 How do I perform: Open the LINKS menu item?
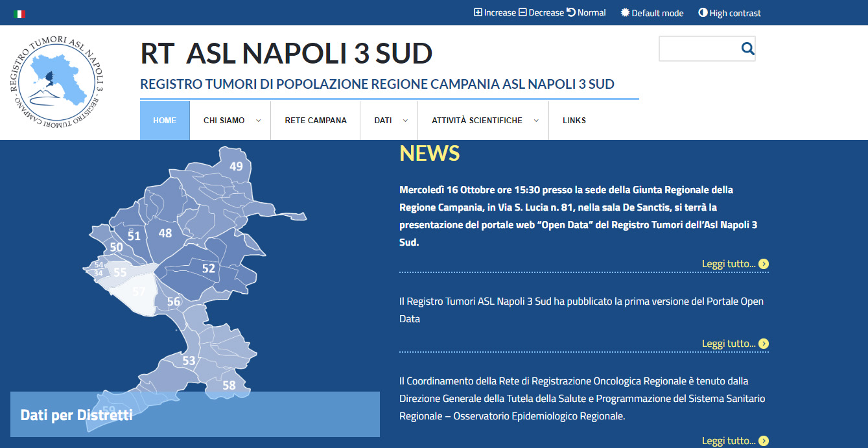[574, 121]
